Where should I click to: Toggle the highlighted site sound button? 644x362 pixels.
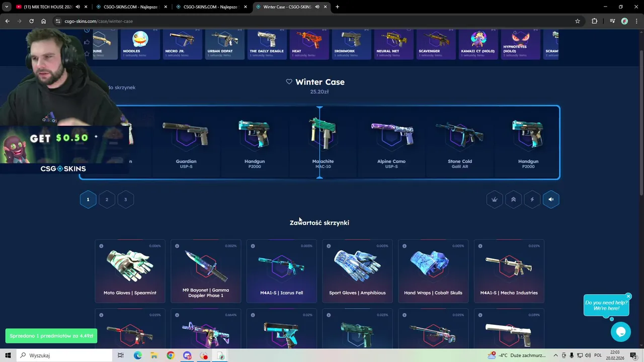(x=551, y=200)
